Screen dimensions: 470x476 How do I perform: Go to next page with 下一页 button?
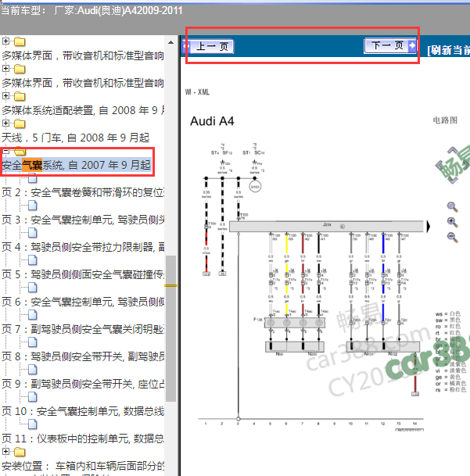tap(390, 46)
